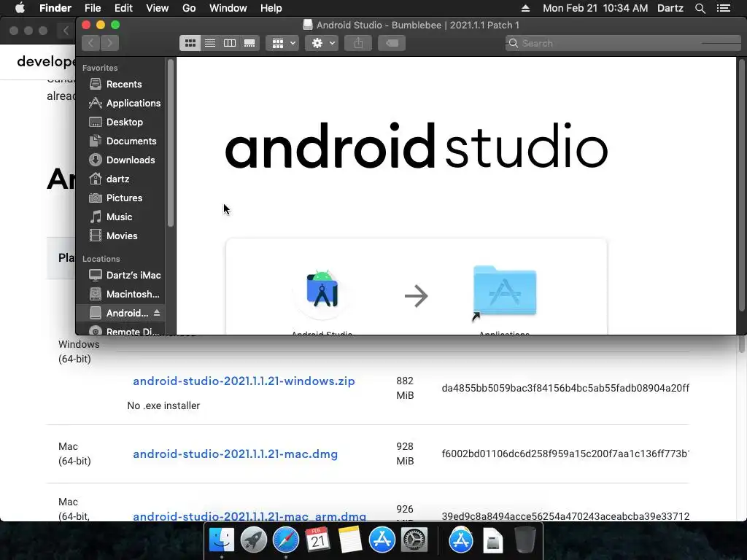This screenshot has height=560, width=747.
Task: Open the Apple menu
Action: [x=20, y=8]
